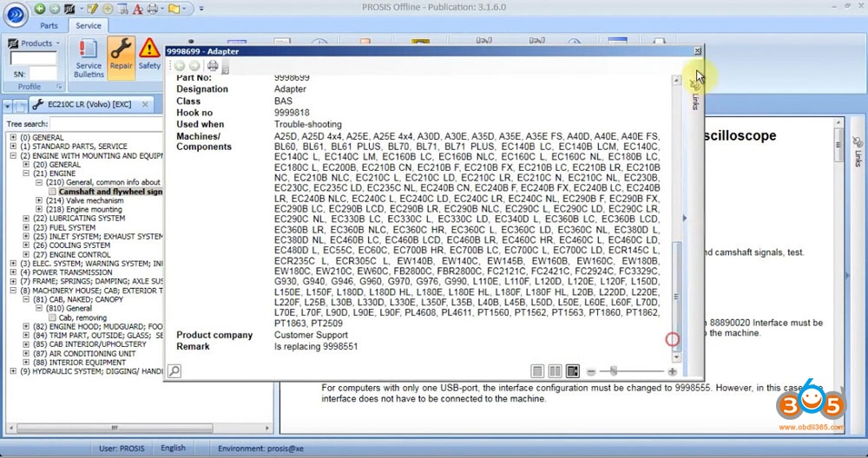Click the popup zoom slider handle
The height and width of the screenshot is (458, 868).
click(x=614, y=371)
